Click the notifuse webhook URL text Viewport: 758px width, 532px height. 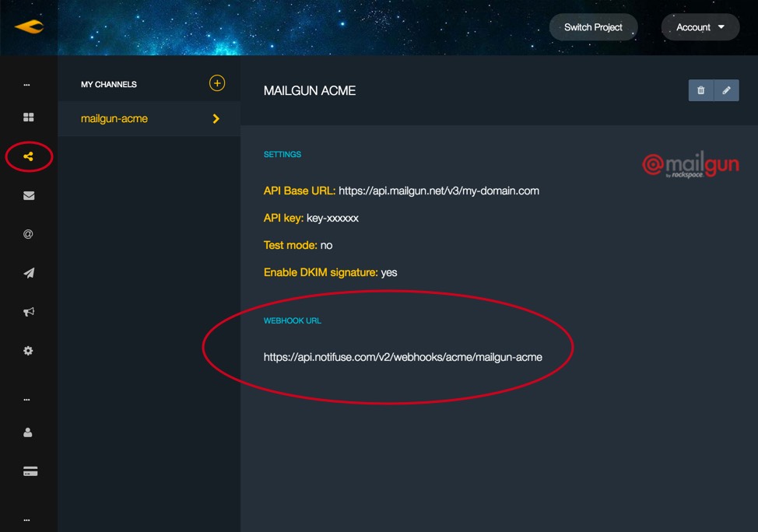click(402, 357)
